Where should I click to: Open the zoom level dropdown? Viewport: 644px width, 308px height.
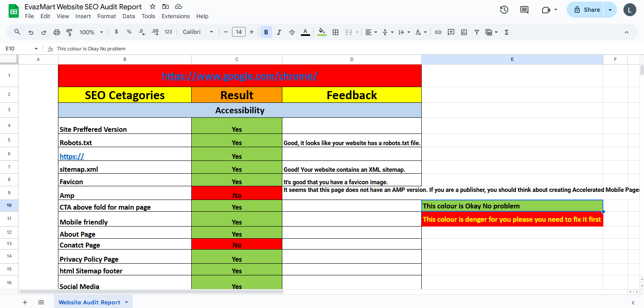[x=91, y=32]
